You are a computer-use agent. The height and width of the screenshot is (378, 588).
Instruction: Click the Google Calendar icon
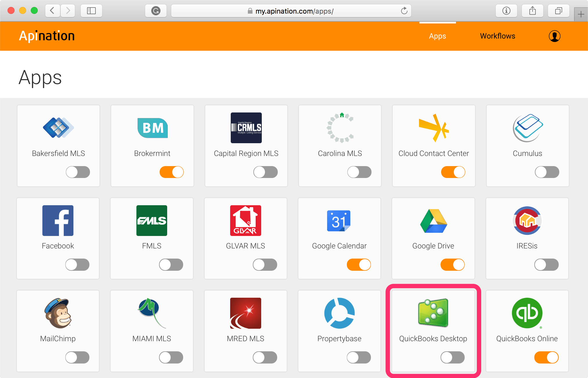pyautogui.click(x=339, y=221)
